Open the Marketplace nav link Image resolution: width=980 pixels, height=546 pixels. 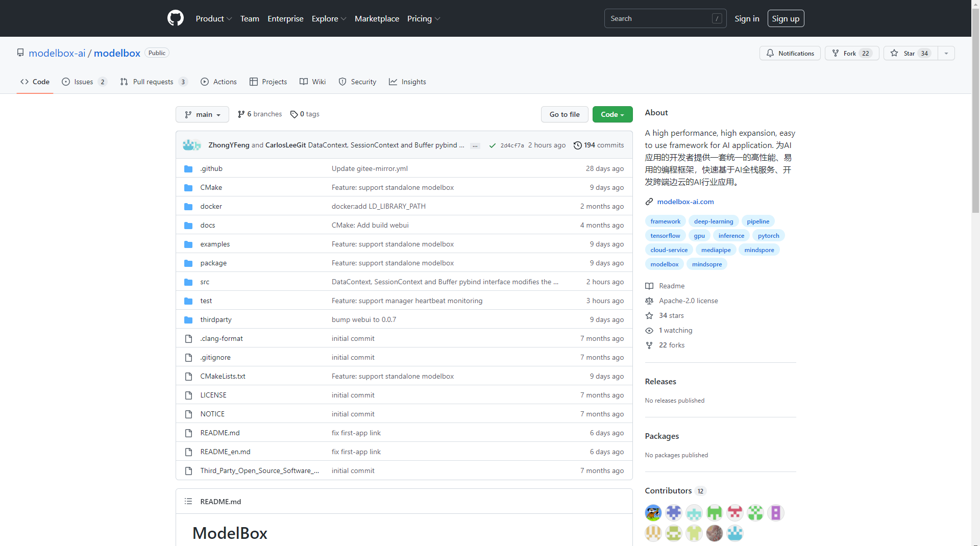pyautogui.click(x=377, y=18)
